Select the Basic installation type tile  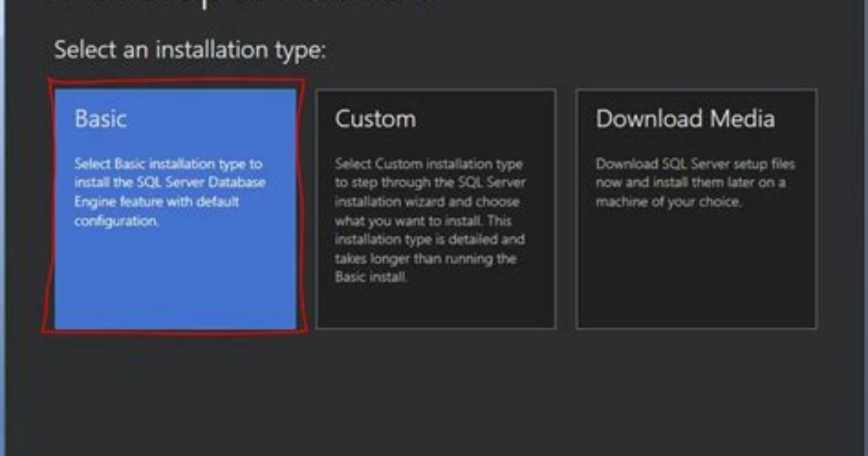(176, 209)
